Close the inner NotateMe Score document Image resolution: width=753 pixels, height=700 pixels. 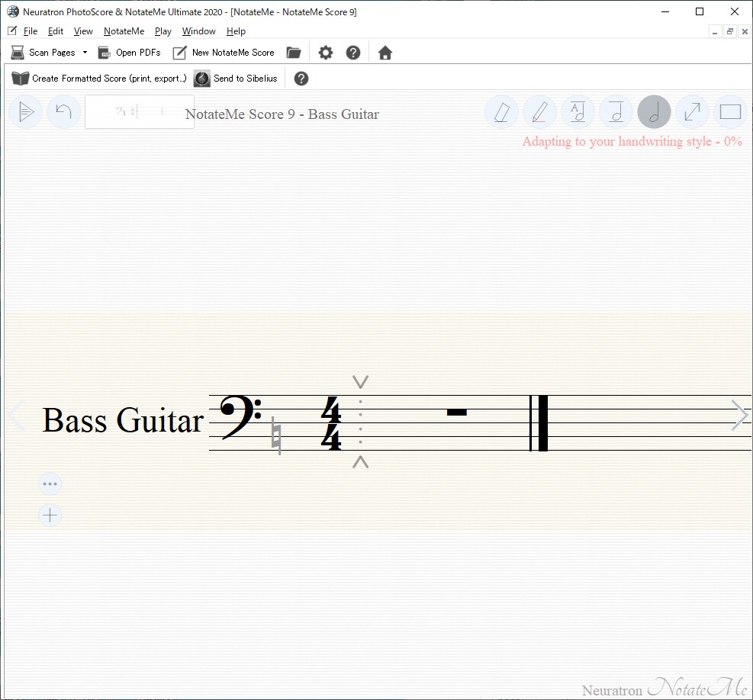click(745, 32)
